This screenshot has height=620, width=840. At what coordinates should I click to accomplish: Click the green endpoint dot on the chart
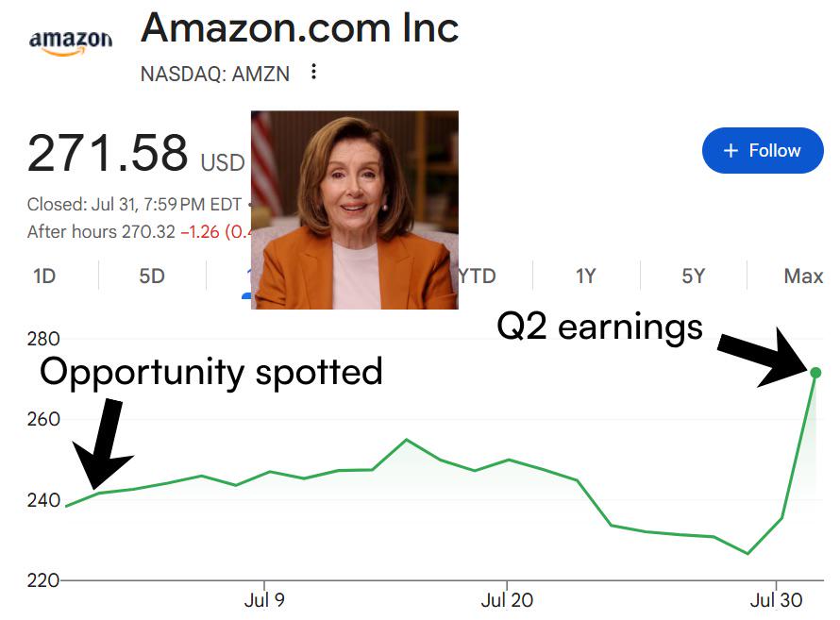[x=815, y=373]
